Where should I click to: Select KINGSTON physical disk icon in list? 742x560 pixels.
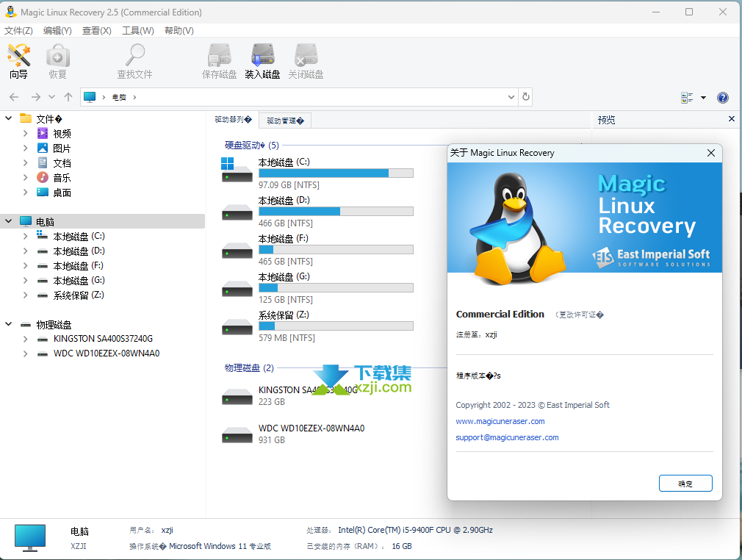(x=237, y=396)
